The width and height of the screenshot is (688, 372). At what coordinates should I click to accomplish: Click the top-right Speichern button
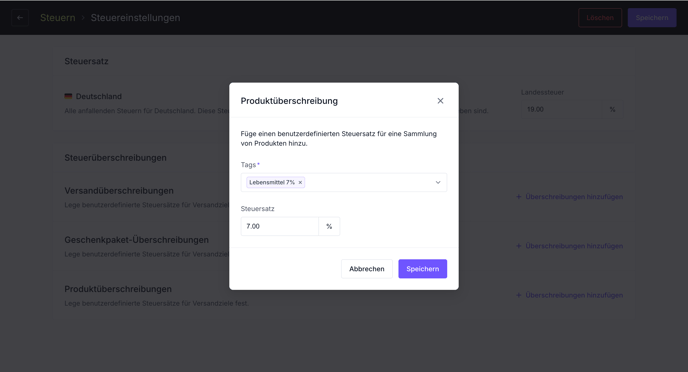coord(652,18)
